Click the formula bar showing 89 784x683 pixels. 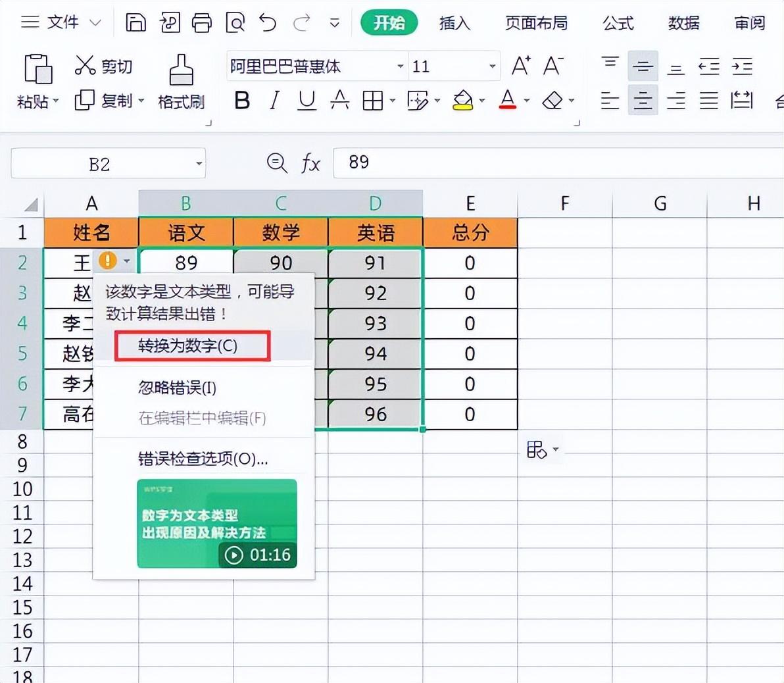coord(558,163)
